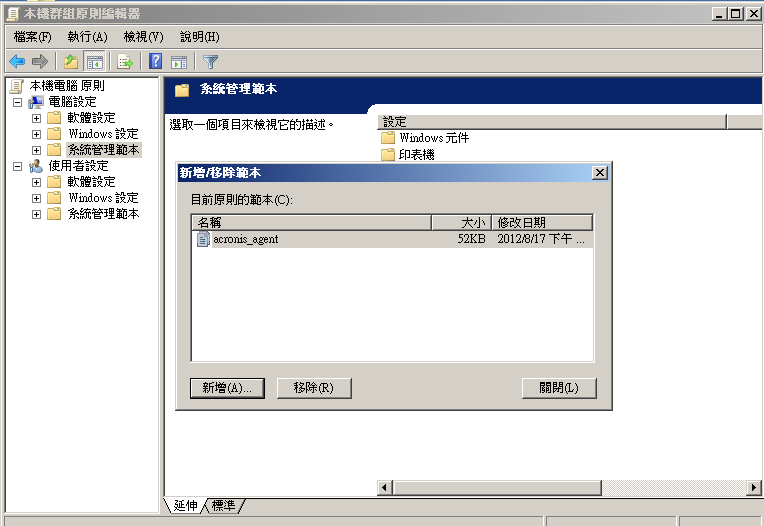Select the 印表機 list item

(417, 155)
